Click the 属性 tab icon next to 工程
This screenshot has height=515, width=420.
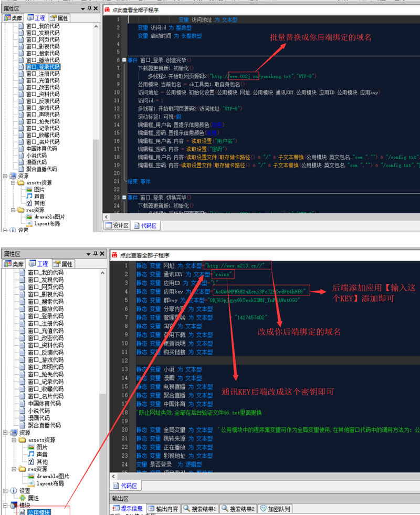[54, 17]
